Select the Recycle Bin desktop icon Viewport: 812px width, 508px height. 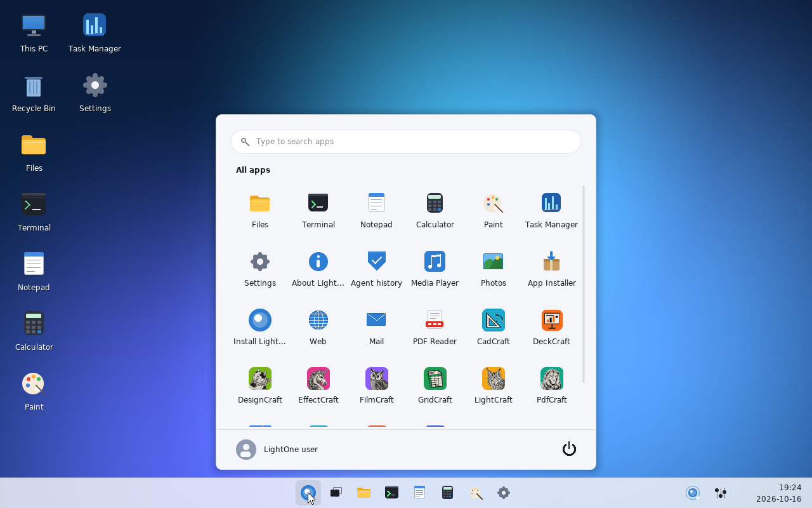click(34, 94)
